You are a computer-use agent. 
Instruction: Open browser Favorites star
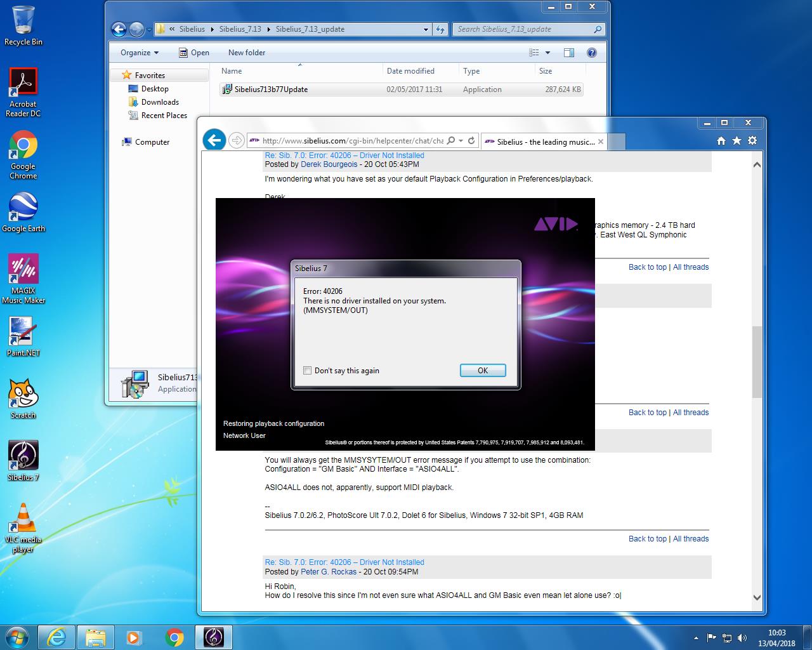coord(737,141)
